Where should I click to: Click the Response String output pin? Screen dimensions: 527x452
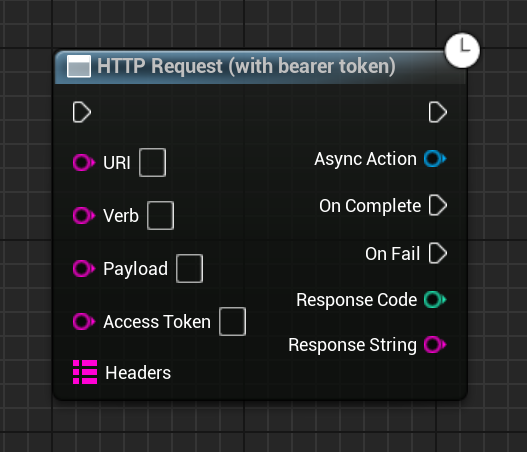[435, 345]
